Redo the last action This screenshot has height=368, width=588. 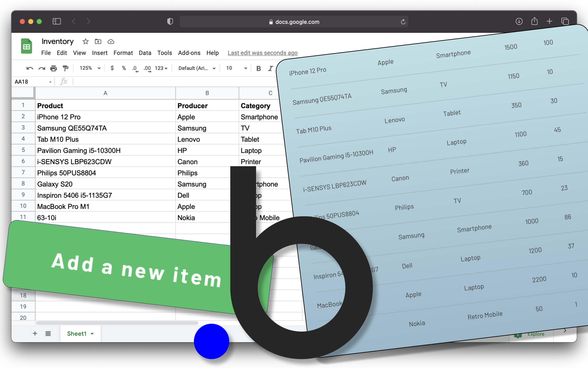42,68
